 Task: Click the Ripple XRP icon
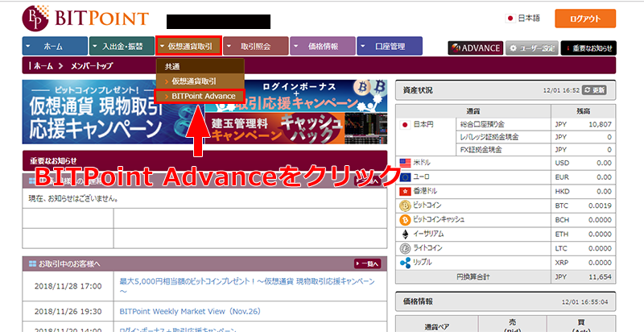[405, 263]
